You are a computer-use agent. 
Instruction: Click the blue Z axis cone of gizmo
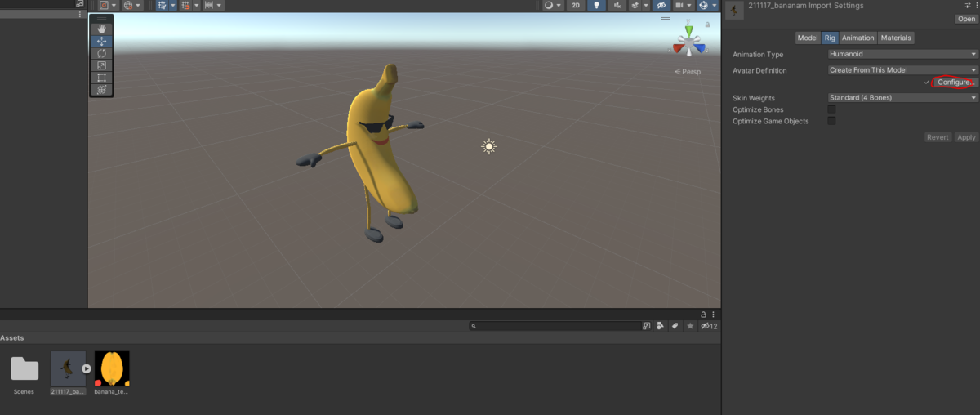pyautogui.click(x=701, y=48)
